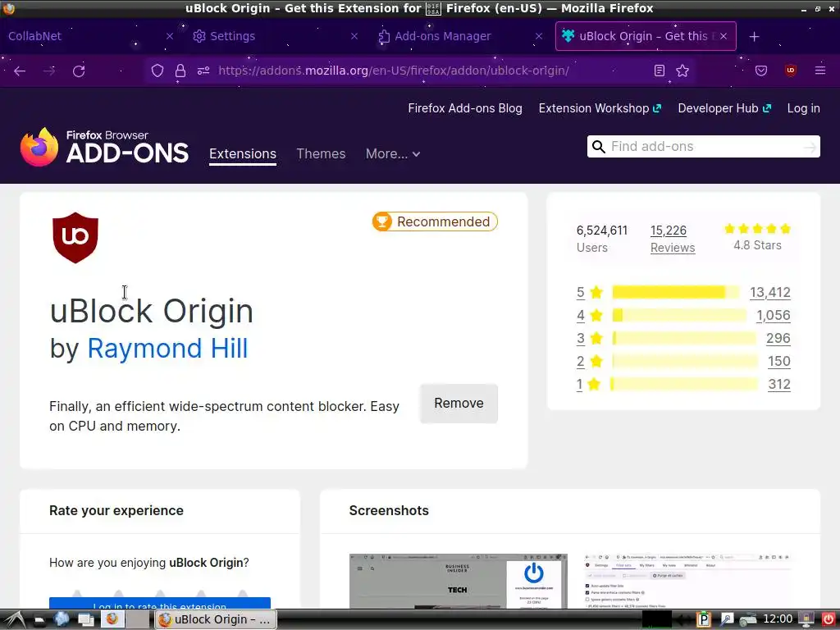Filter reviews by 5 star bar
Screen dimensions: 840x630
pyautogui.click(x=675, y=292)
